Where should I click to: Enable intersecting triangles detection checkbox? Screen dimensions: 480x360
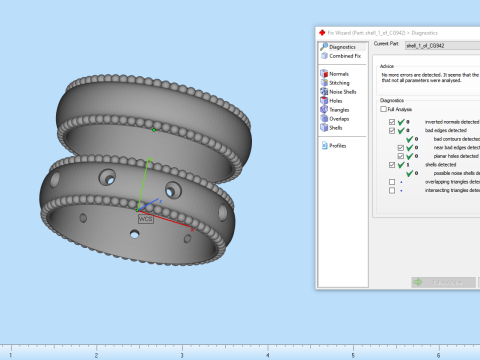[x=392, y=190]
